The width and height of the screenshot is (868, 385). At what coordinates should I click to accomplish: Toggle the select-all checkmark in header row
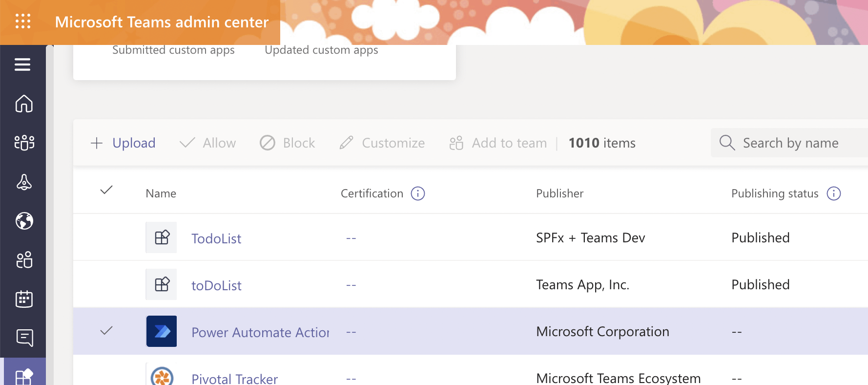pyautogui.click(x=106, y=190)
